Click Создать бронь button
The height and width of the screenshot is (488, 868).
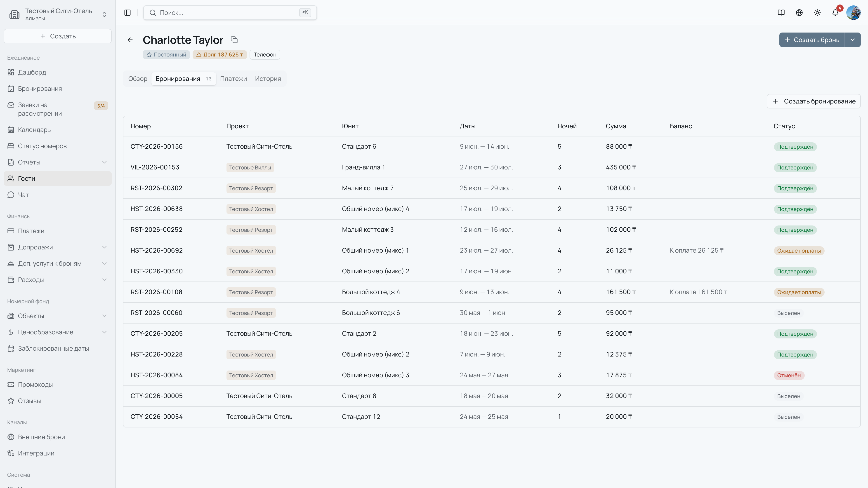812,40
